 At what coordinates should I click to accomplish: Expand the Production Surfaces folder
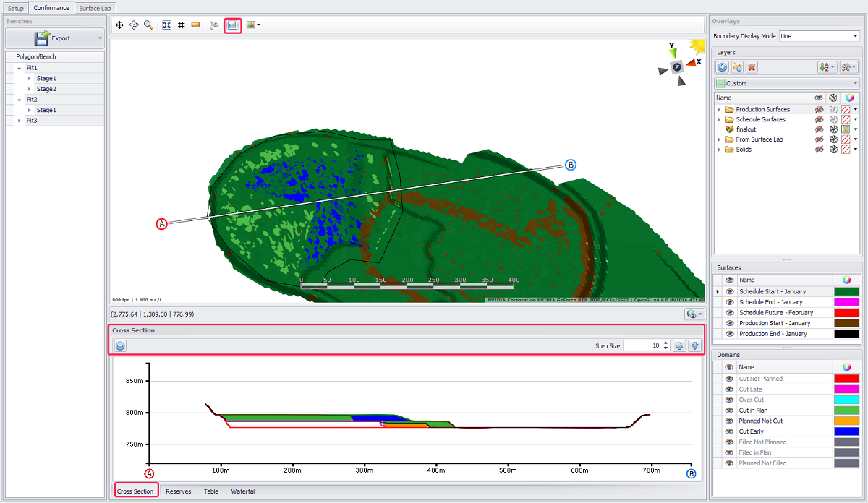(720, 110)
